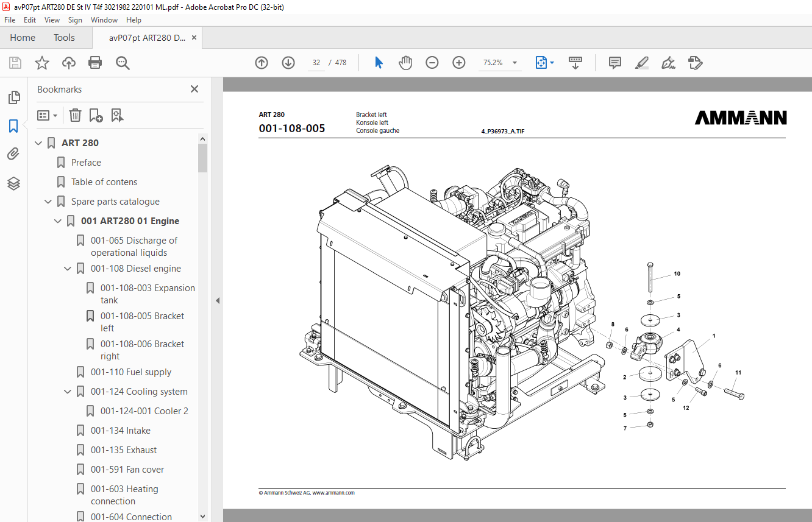Viewport: 812px width, 522px height.
Task: Collapse the navigation pane arrow
Action: click(217, 300)
